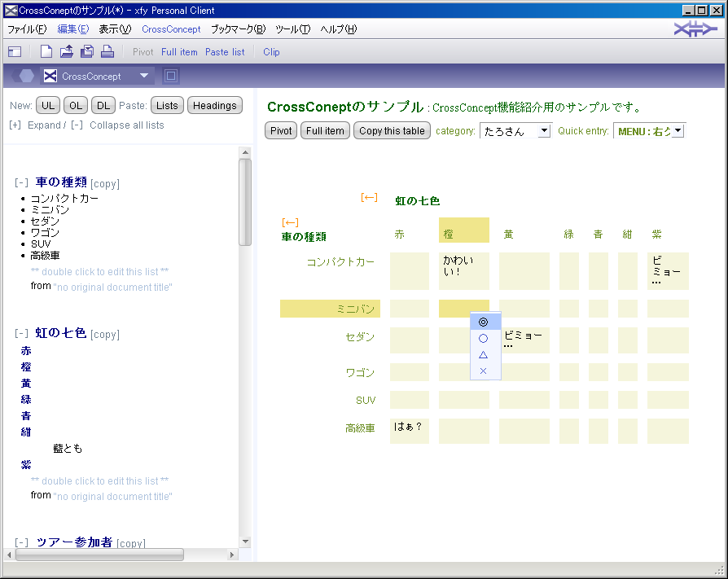Click the save document toolbar icon
728x579 pixels.
[87, 51]
